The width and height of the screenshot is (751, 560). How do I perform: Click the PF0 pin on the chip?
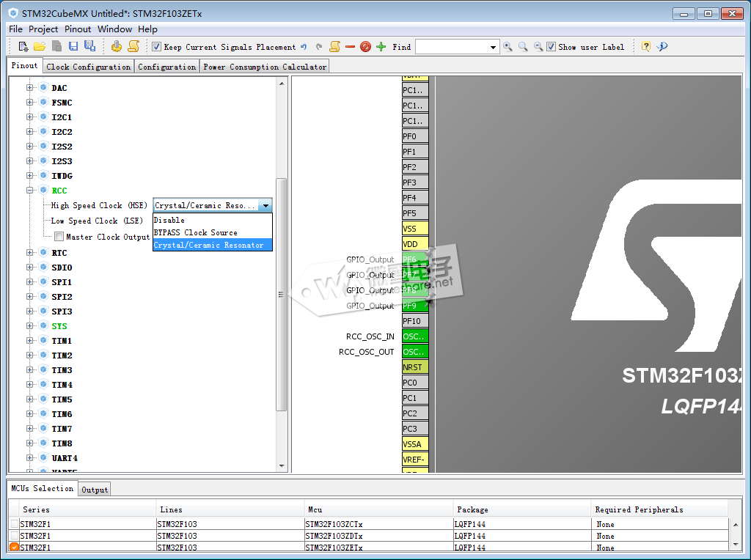pos(415,136)
